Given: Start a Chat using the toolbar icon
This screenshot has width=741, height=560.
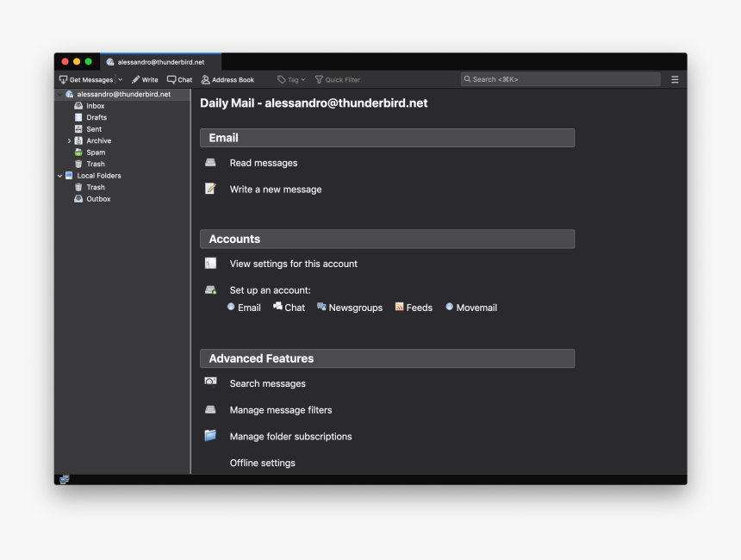Looking at the screenshot, I should (x=178, y=79).
